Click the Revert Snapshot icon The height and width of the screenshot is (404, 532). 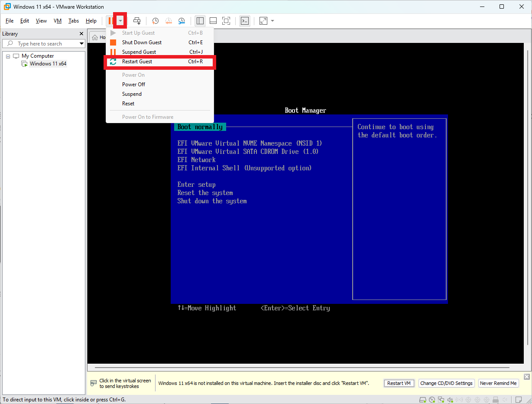click(x=169, y=21)
